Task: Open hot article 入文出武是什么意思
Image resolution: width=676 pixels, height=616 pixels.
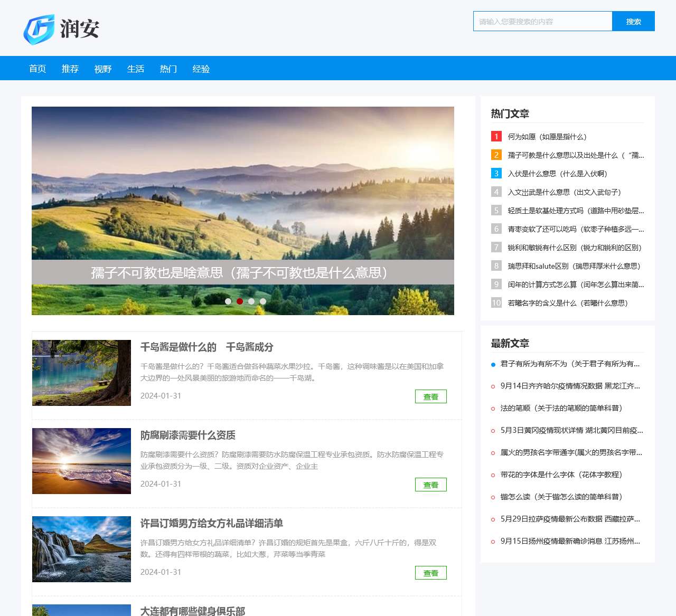Action: pos(565,192)
